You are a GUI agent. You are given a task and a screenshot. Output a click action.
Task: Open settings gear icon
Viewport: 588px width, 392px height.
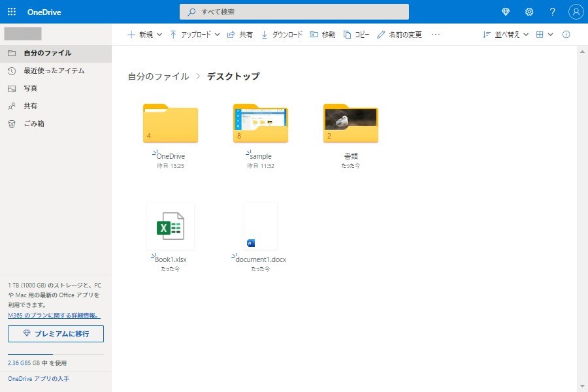pyautogui.click(x=529, y=12)
